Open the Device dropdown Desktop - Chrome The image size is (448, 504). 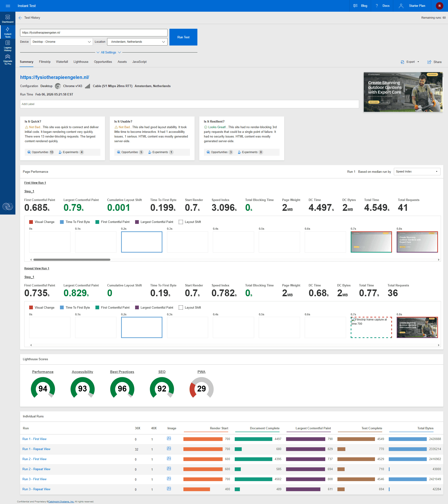pos(62,42)
